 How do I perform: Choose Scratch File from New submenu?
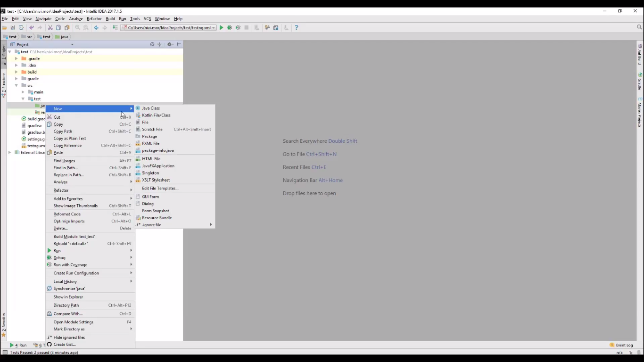coord(175,129)
